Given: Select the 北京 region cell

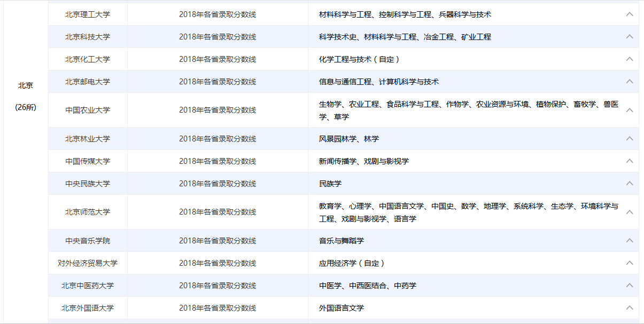Looking at the screenshot, I should [26, 85].
